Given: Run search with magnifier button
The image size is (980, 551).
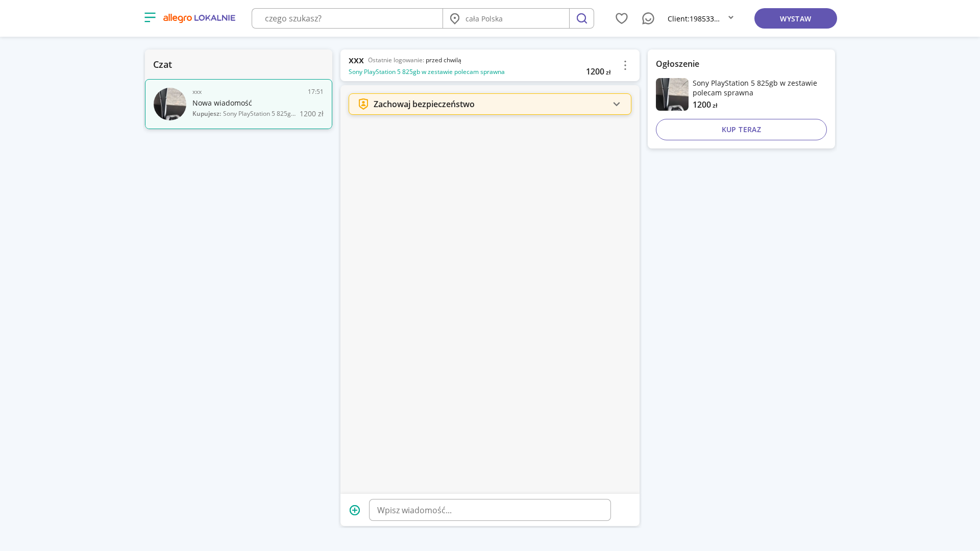Looking at the screenshot, I should (x=581, y=18).
